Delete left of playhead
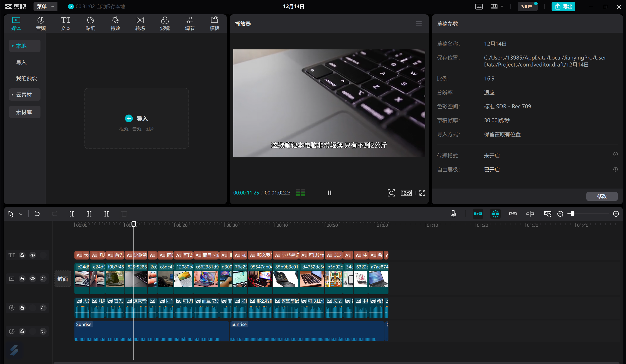 click(89, 214)
